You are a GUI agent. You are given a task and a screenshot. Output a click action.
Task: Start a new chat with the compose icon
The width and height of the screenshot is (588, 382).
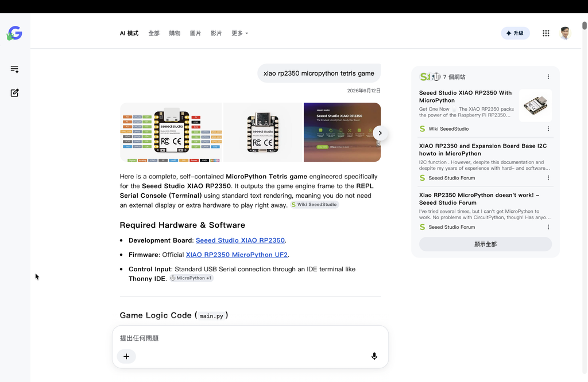(14, 93)
